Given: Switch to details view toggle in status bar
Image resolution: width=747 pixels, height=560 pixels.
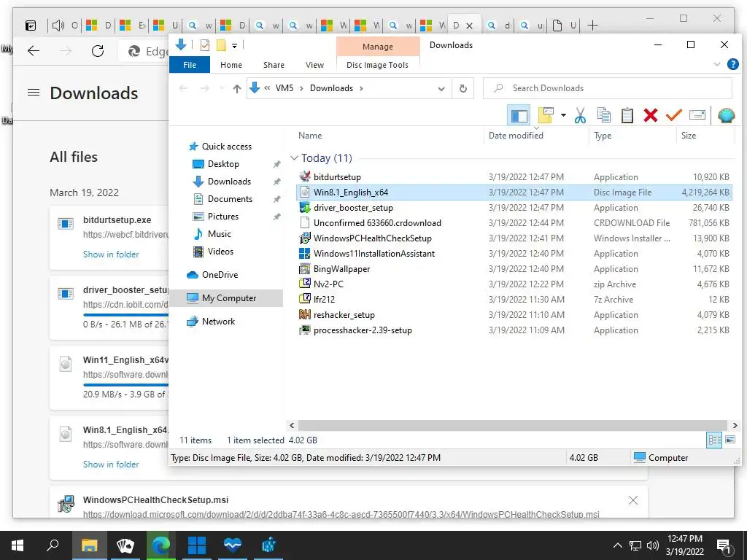Looking at the screenshot, I should point(714,440).
